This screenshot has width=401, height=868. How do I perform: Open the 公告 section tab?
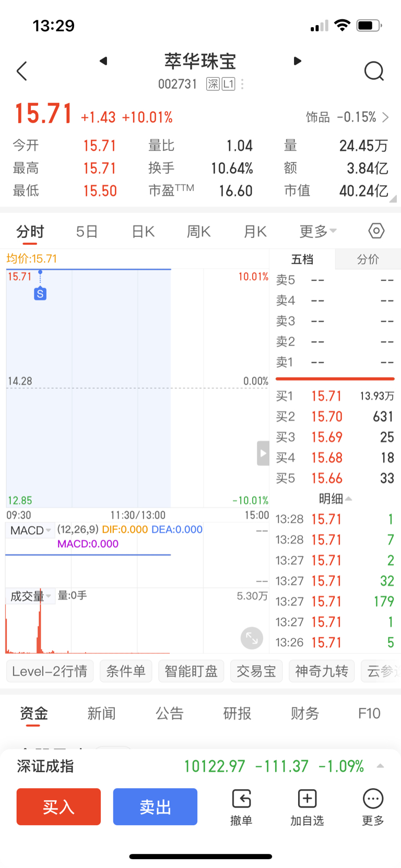point(169,713)
